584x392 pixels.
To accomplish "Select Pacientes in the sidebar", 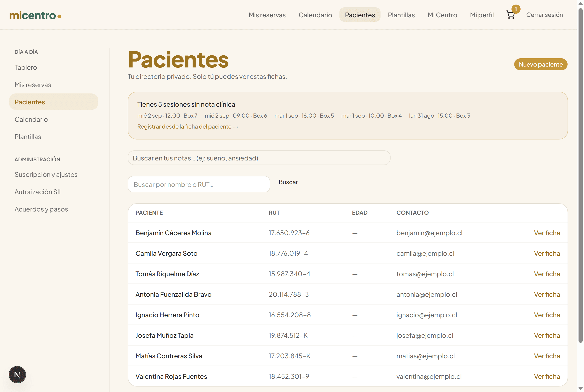I will pyautogui.click(x=54, y=102).
